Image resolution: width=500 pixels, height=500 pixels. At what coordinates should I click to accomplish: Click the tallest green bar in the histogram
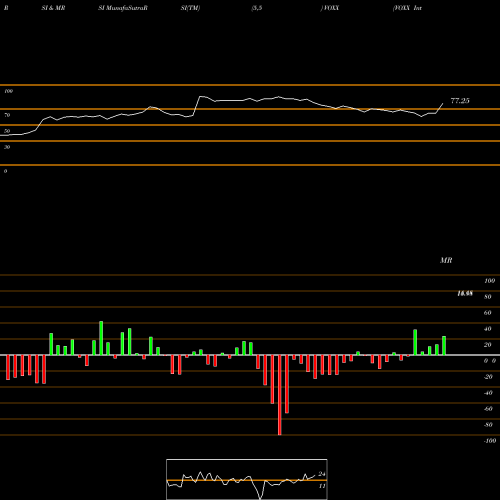tap(101, 338)
